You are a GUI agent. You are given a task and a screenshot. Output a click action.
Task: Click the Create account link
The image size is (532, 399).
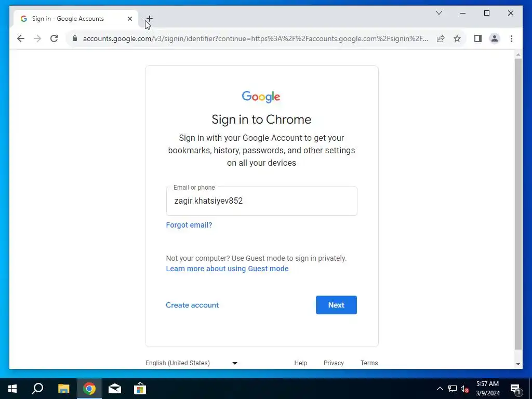[x=192, y=305]
